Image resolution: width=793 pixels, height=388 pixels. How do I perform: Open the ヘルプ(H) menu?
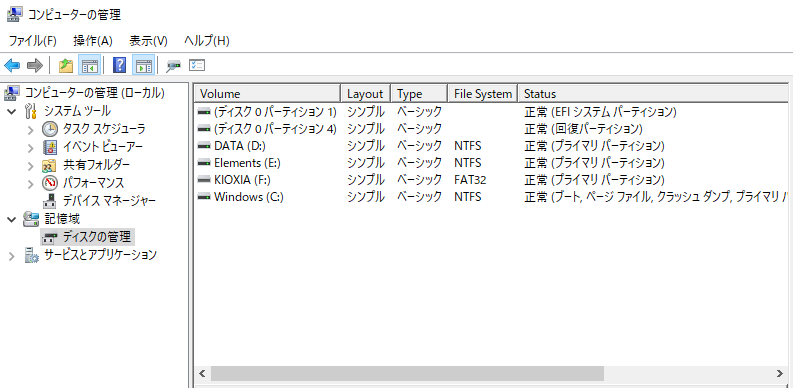206,41
